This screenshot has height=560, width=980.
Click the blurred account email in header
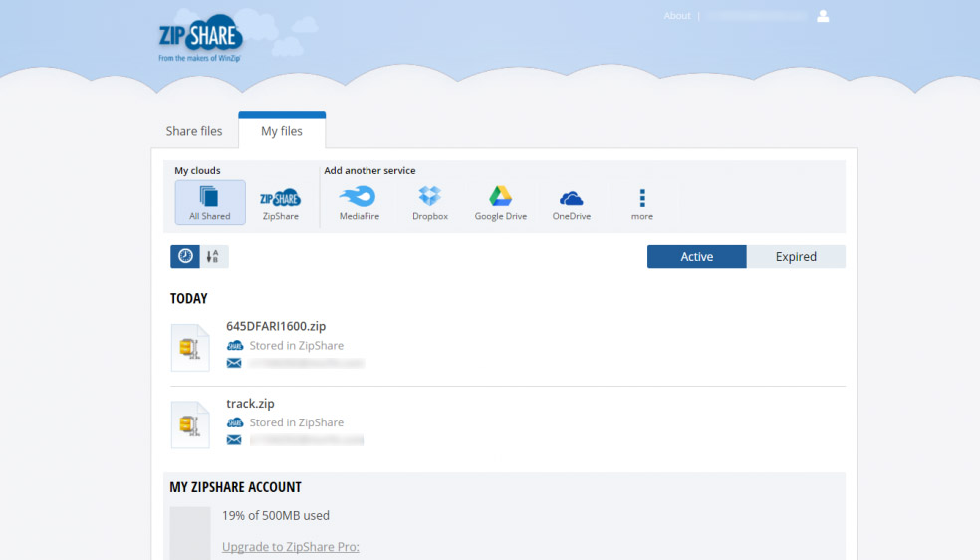pos(757,16)
